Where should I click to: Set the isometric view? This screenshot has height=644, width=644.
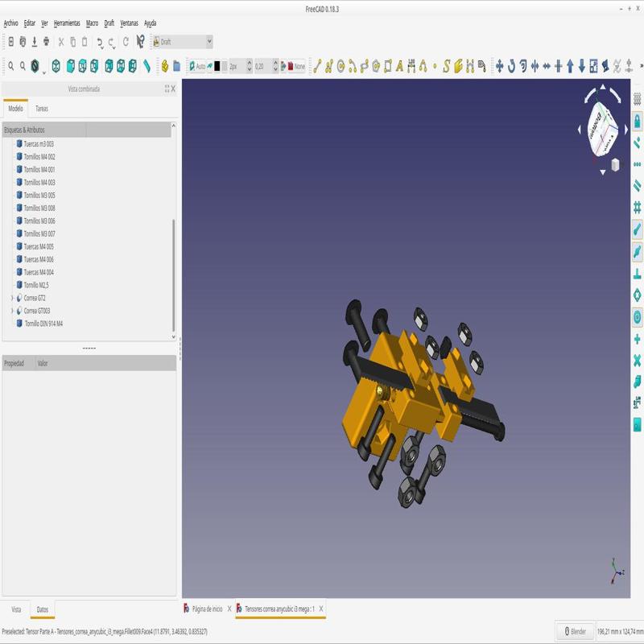coord(56,66)
